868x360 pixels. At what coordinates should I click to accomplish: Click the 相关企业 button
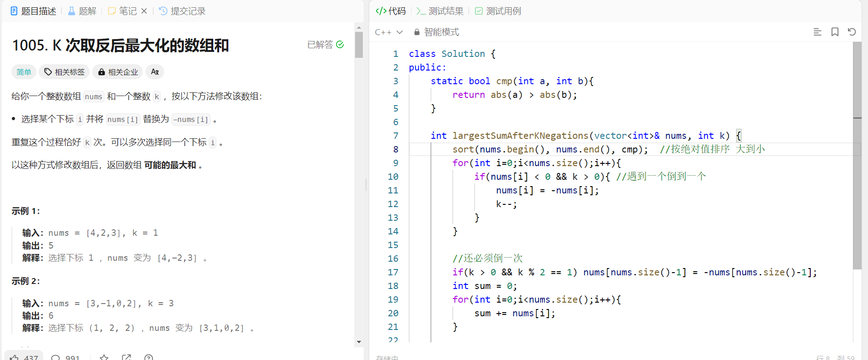click(x=118, y=72)
